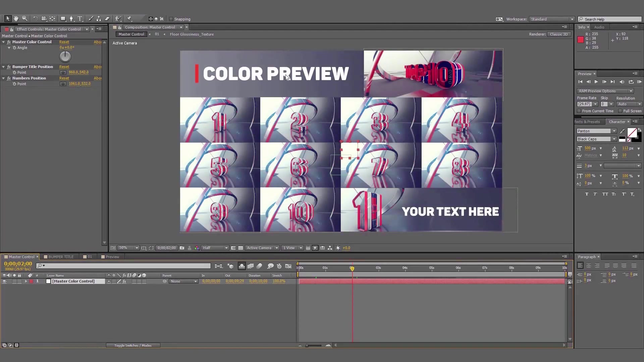Click the Snapping toggle button
Viewport: 644px width, 362px height.
tap(171, 19)
